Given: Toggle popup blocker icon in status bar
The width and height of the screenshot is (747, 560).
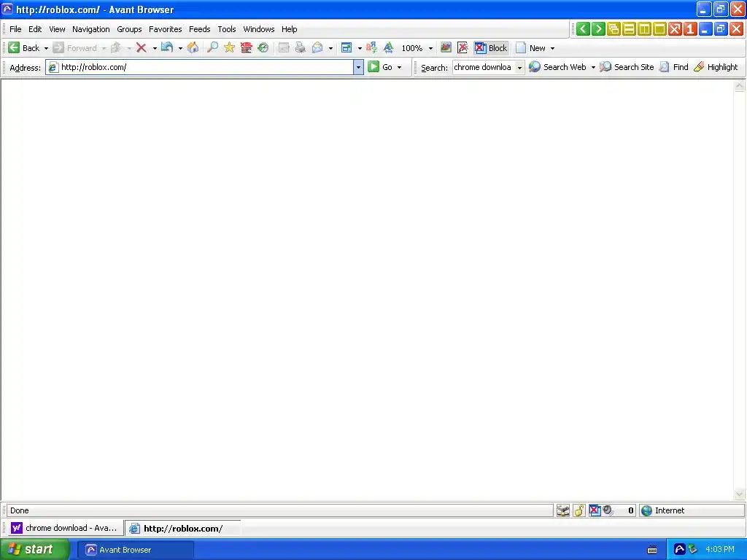Looking at the screenshot, I should point(595,510).
